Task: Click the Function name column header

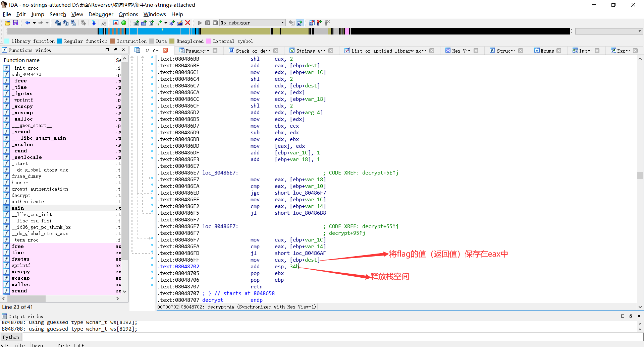Action: pyautogui.click(x=58, y=60)
